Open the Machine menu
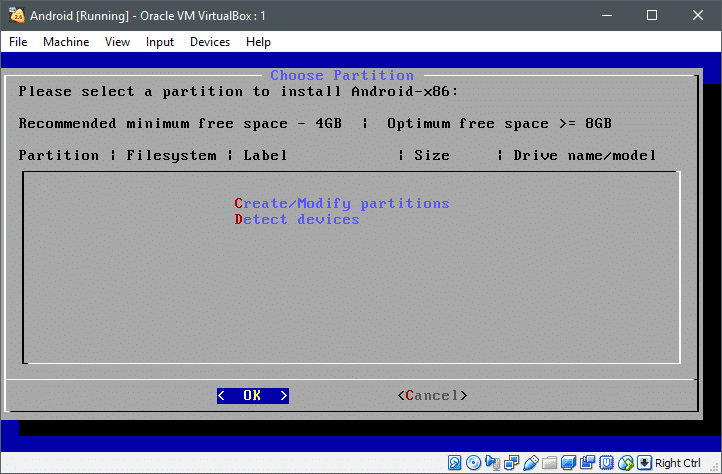This screenshot has width=722, height=474. pos(66,42)
